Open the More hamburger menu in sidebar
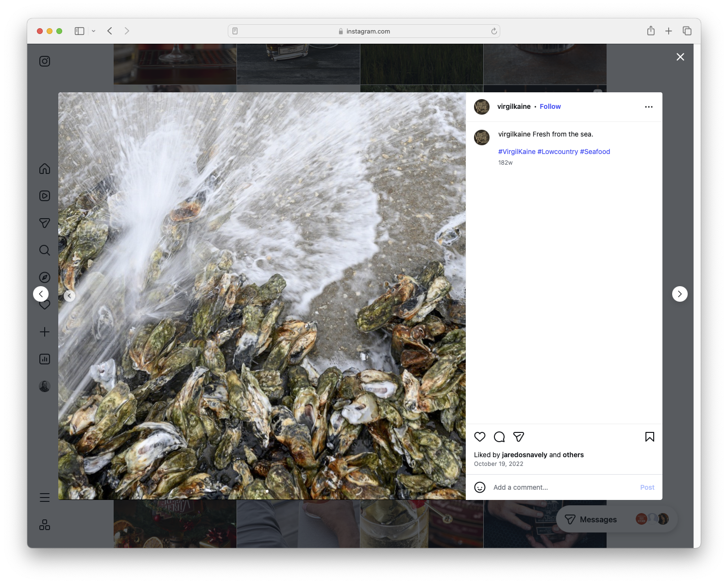728x584 pixels. 45,498
